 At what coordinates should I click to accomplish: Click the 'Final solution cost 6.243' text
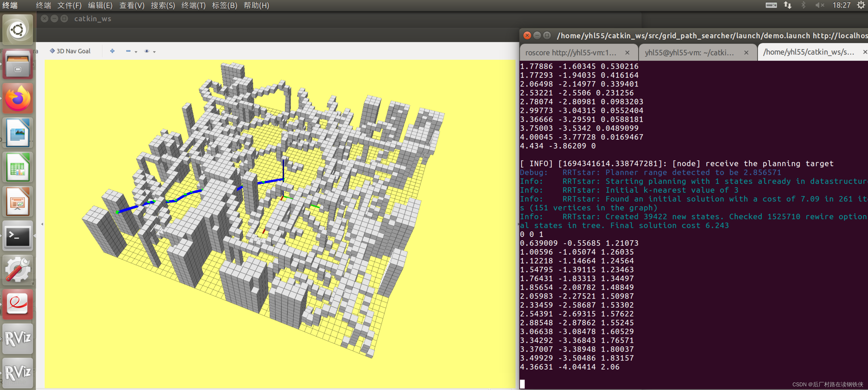[x=669, y=226]
